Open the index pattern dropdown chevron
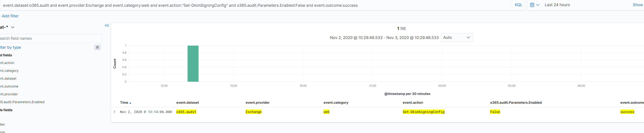Image resolution: width=644 pixels, height=133 pixels. 12,27
